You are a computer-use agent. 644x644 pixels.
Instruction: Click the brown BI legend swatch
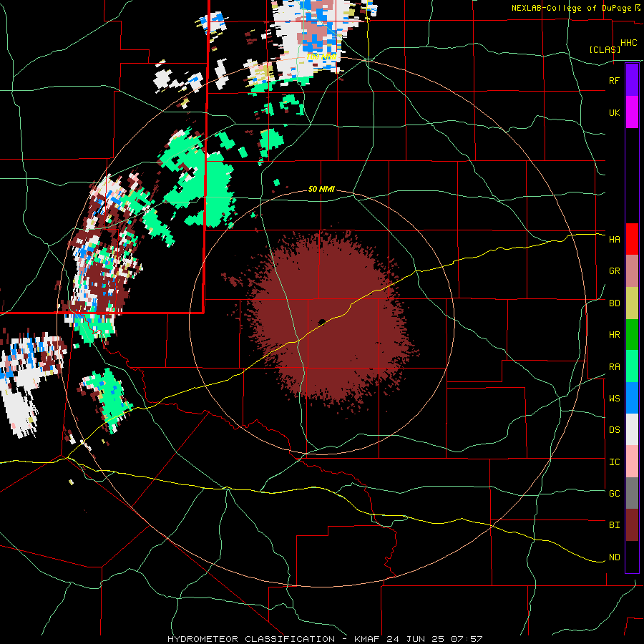[x=632, y=525]
